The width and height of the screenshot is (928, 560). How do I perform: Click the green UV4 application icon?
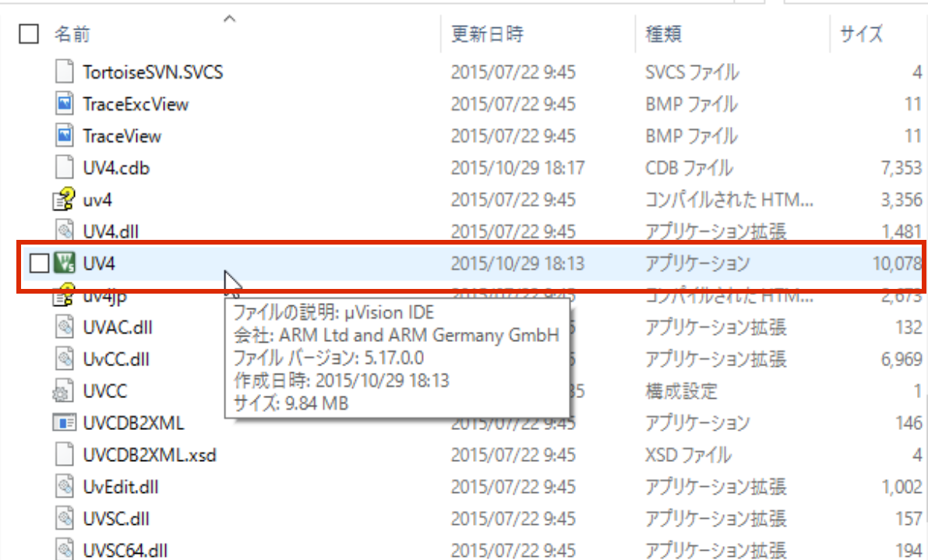pyautogui.click(x=65, y=264)
